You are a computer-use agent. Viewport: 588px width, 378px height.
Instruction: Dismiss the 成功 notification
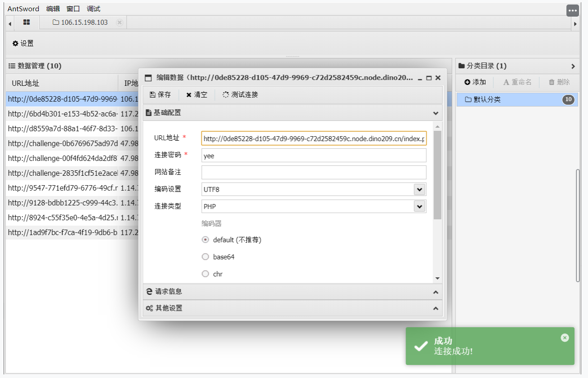point(565,338)
